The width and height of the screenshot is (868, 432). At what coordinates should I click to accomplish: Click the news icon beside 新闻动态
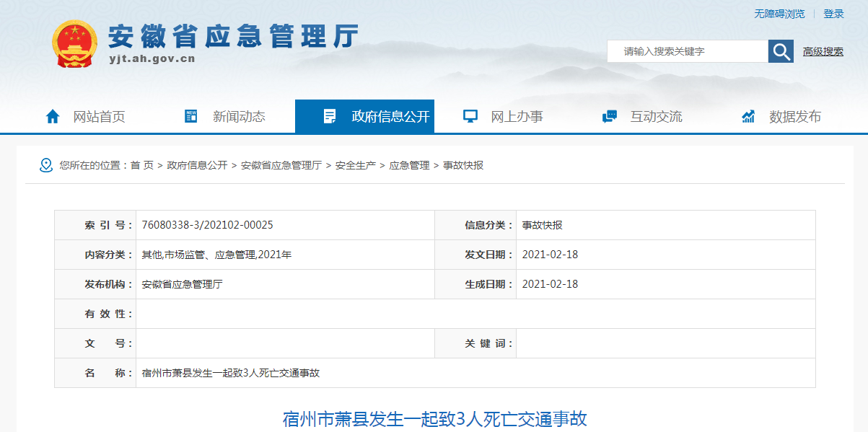click(191, 116)
